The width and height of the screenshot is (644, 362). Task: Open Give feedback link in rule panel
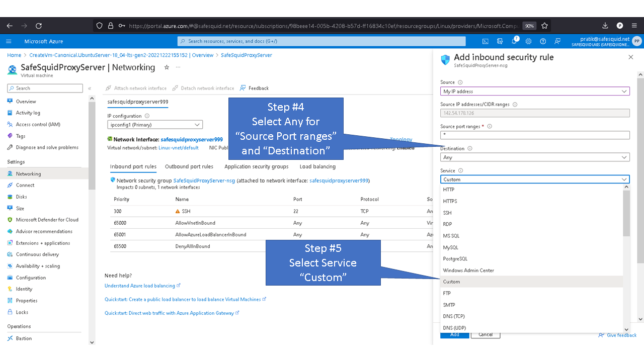[617, 335]
